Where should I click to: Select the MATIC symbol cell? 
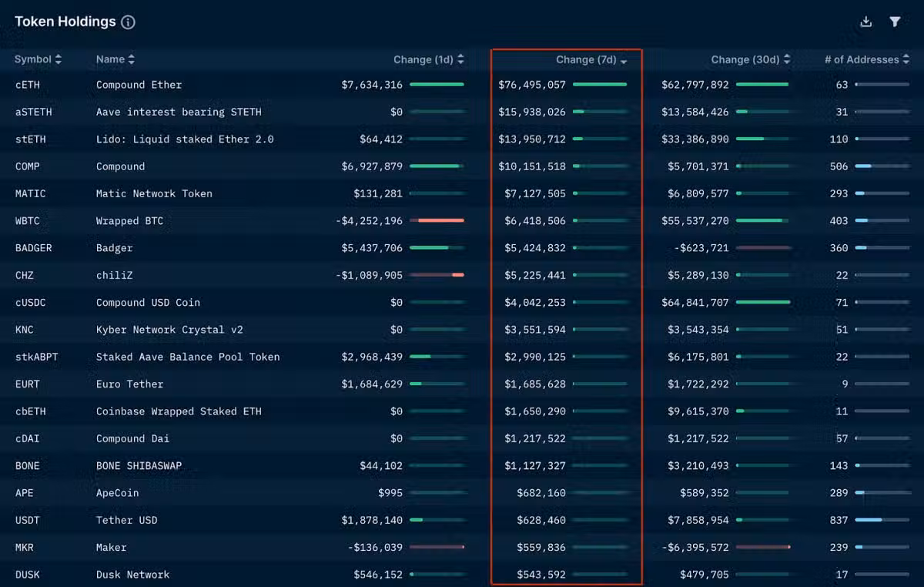[x=30, y=193]
